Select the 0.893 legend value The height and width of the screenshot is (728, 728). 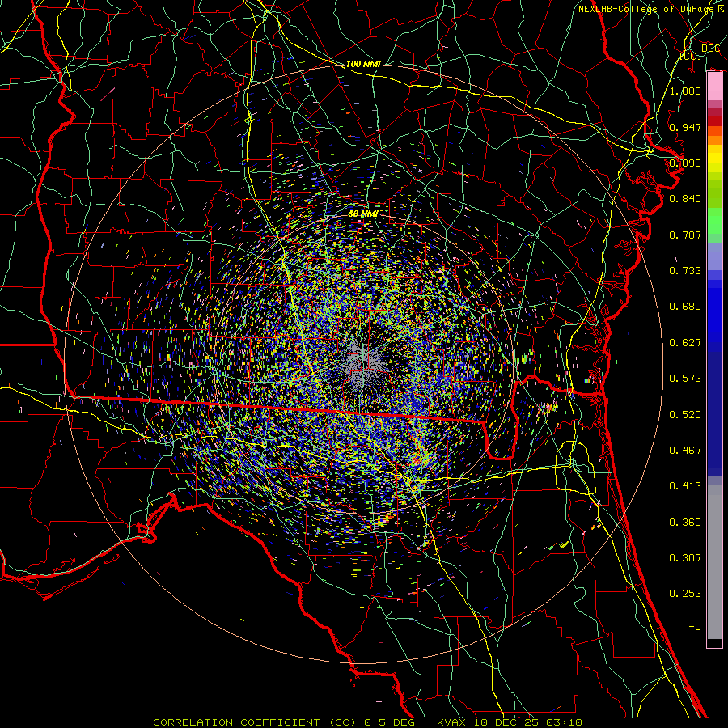point(685,163)
